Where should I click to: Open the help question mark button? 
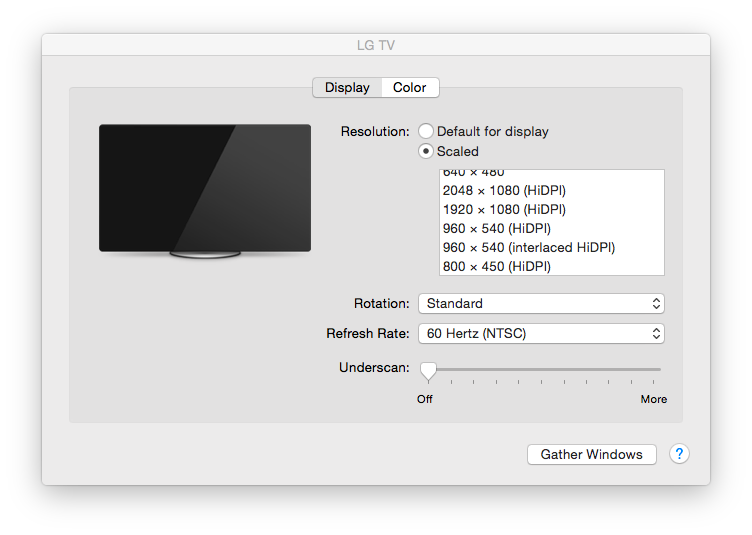679,454
